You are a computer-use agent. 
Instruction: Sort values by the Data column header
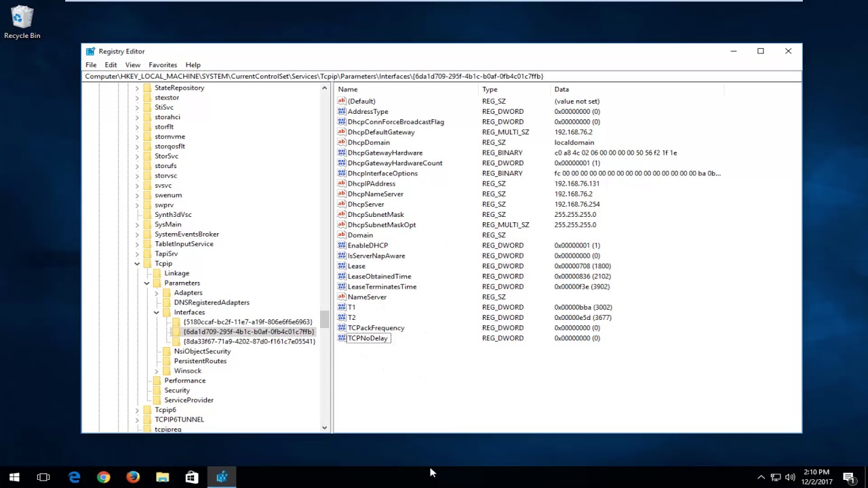coord(638,89)
